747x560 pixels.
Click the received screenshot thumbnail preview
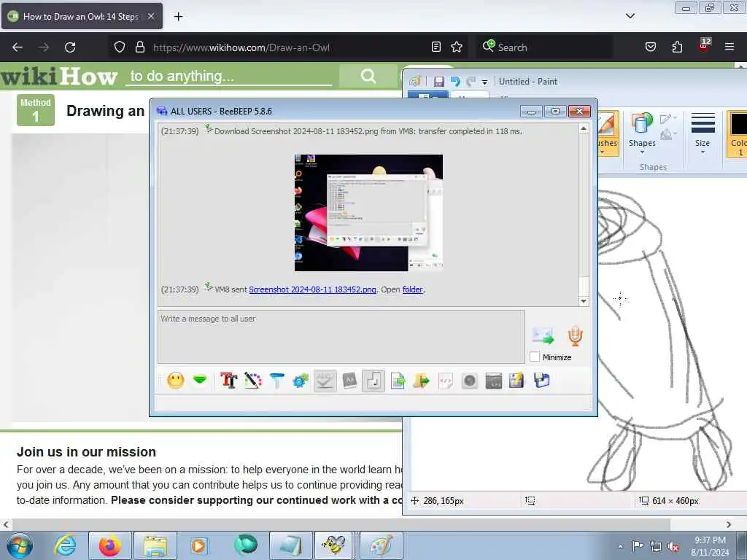click(368, 213)
